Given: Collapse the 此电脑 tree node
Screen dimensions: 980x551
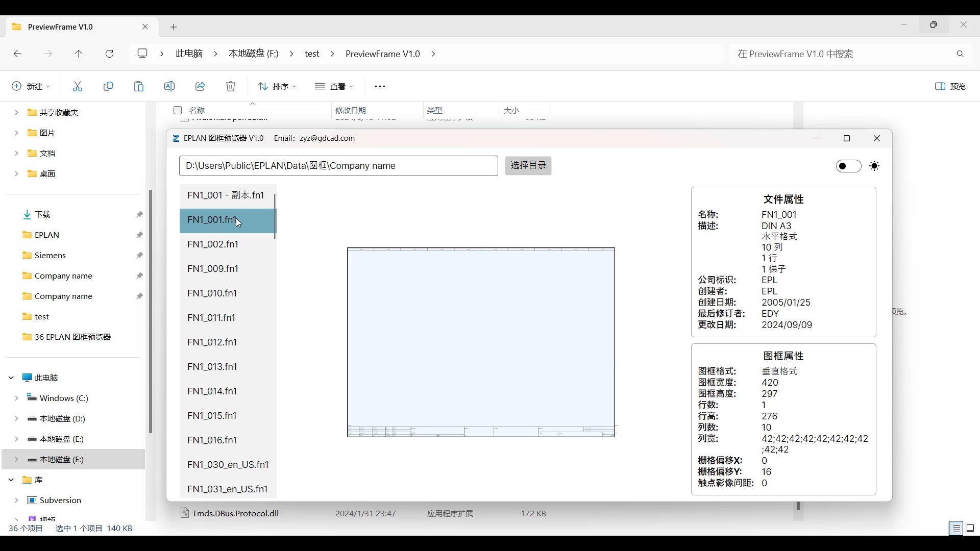Looking at the screenshot, I should (x=11, y=378).
